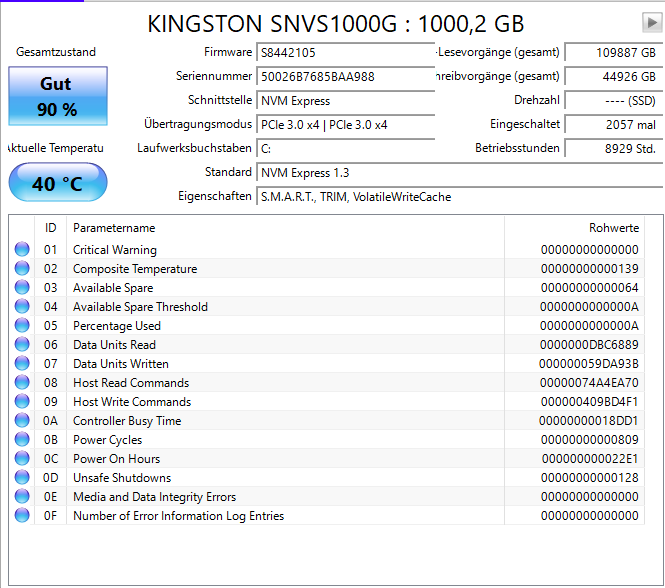The height and width of the screenshot is (588, 665).
Task: Click the status orb for Unsafe Shutdowns
Action: click(22, 477)
